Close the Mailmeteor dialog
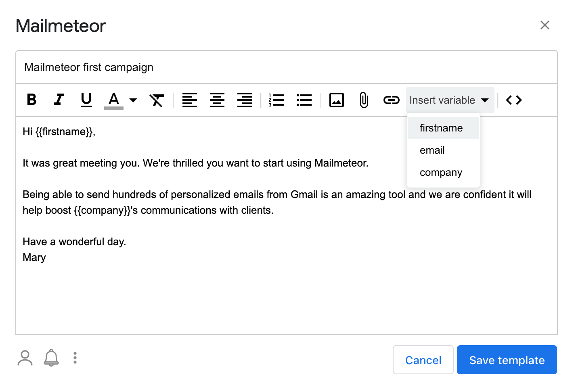 click(x=545, y=25)
